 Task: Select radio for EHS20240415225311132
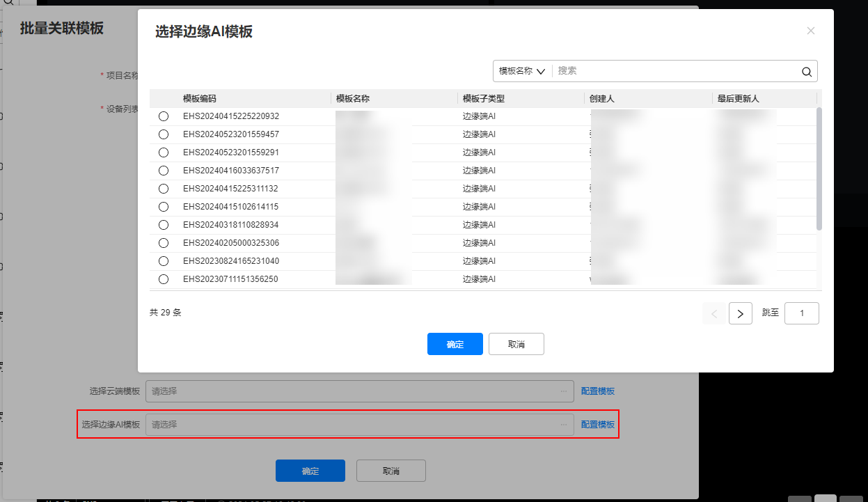pos(164,189)
